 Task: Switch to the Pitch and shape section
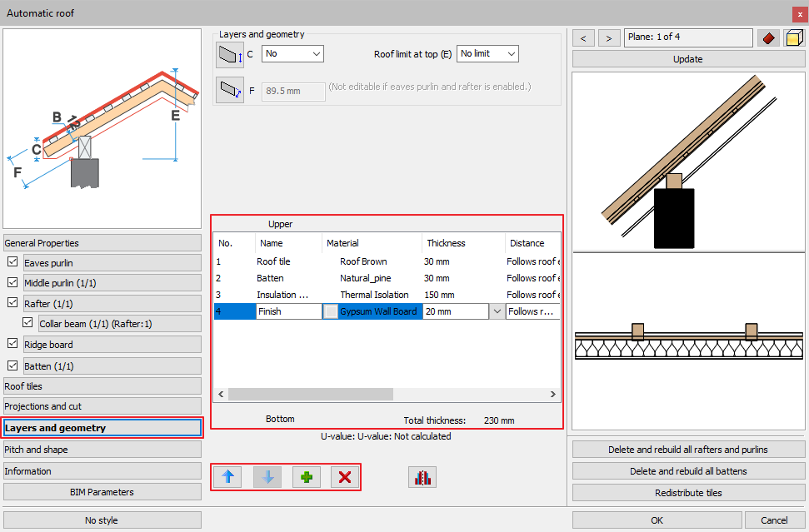click(x=102, y=450)
